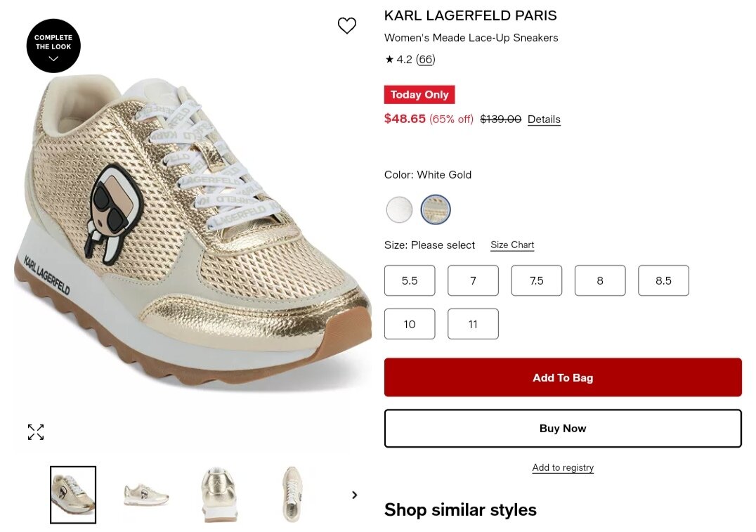
Task: View the heel-view sneaker thumbnail
Action: pyautogui.click(x=219, y=495)
